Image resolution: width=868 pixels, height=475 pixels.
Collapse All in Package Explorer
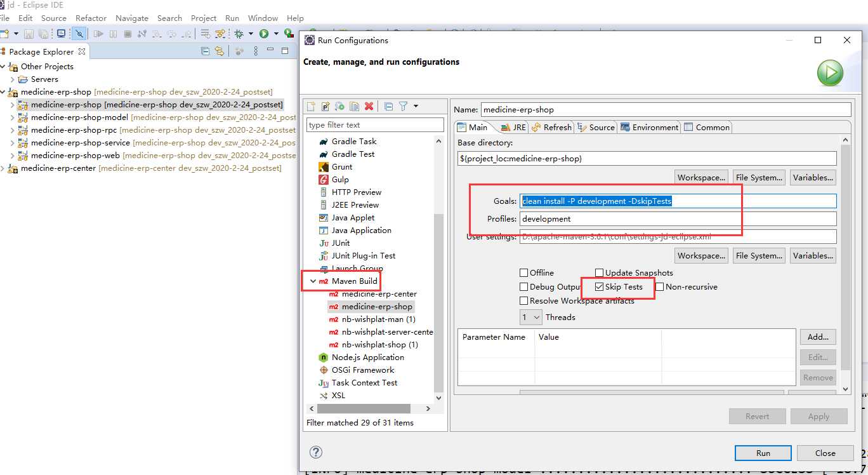[205, 51]
